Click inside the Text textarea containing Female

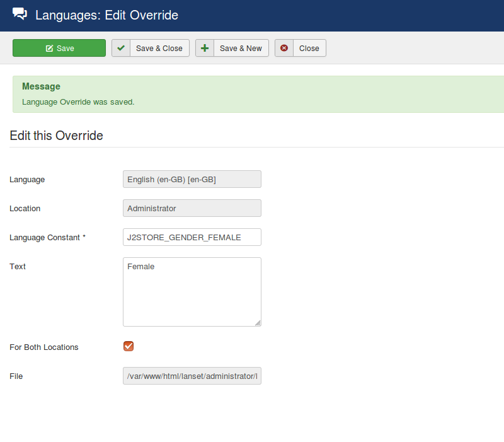pyautogui.click(x=192, y=291)
